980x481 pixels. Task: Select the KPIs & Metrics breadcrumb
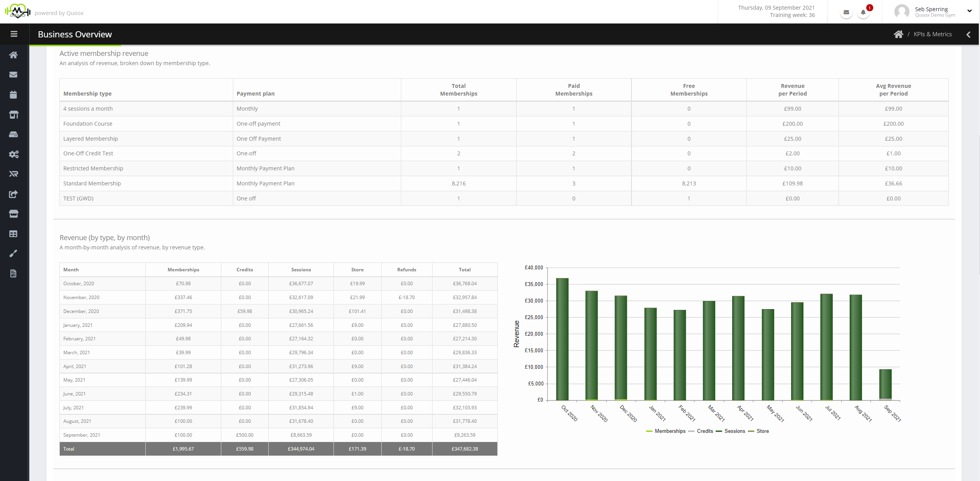pyautogui.click(x=933, y=34)
